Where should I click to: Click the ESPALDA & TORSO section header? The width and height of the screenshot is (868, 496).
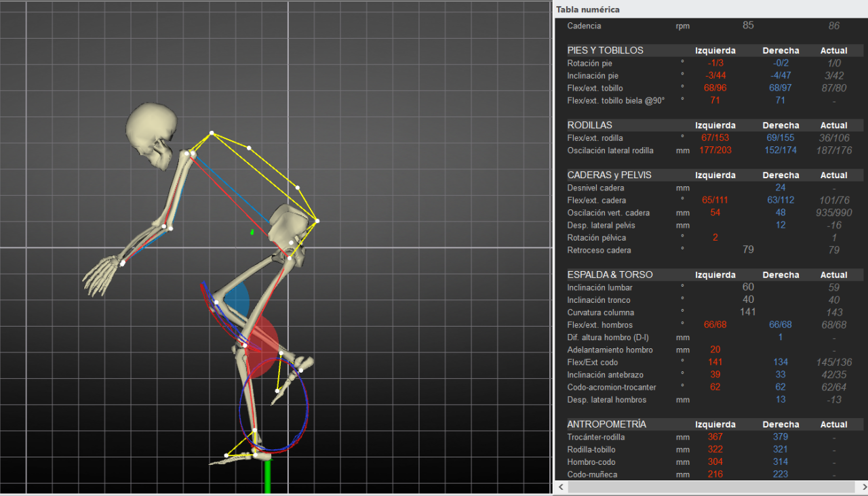tap(610, 275)
